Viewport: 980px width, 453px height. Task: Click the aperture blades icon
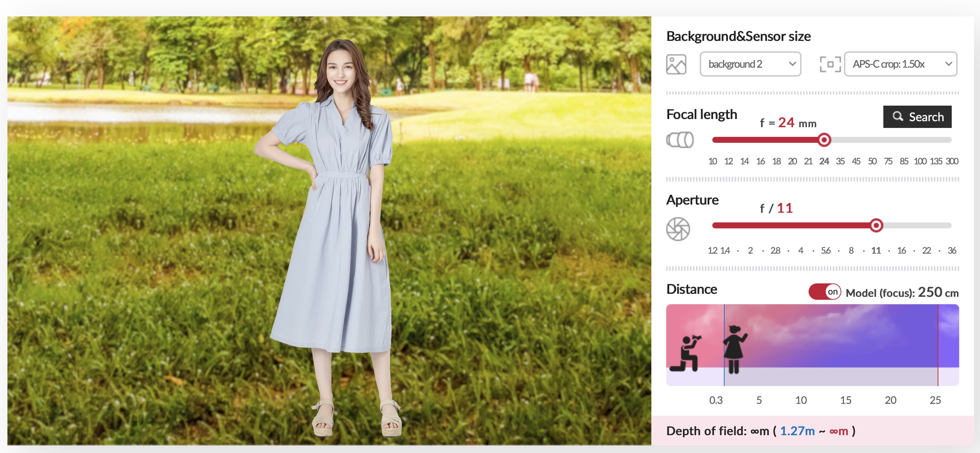(x=678, y=229)
